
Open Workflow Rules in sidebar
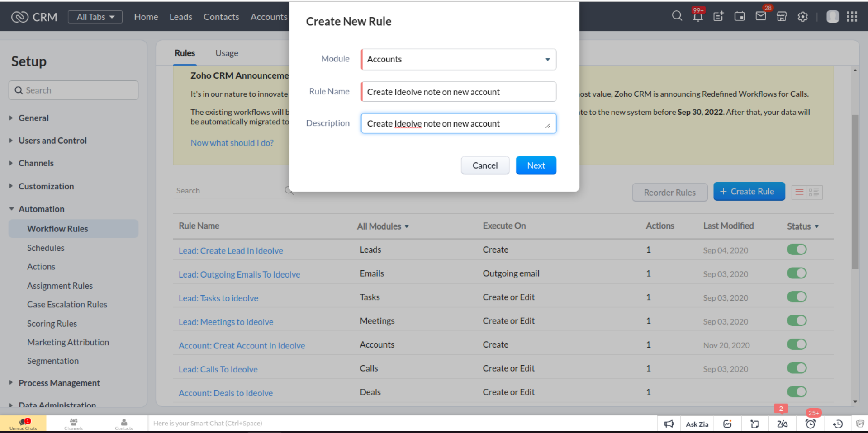[73, 229]
